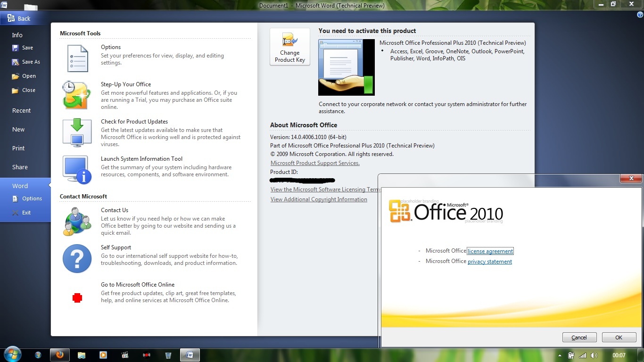Image resolution: width=644 pixels, height=362 pixels.
Task: Click the power plug tray icon
Action: (571, 355)
